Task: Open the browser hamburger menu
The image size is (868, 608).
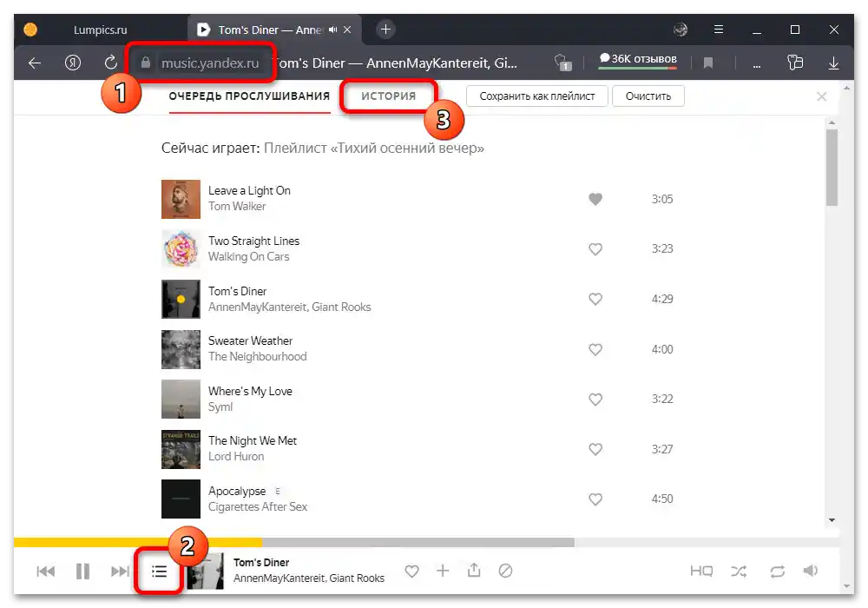Action: (719, 30)
